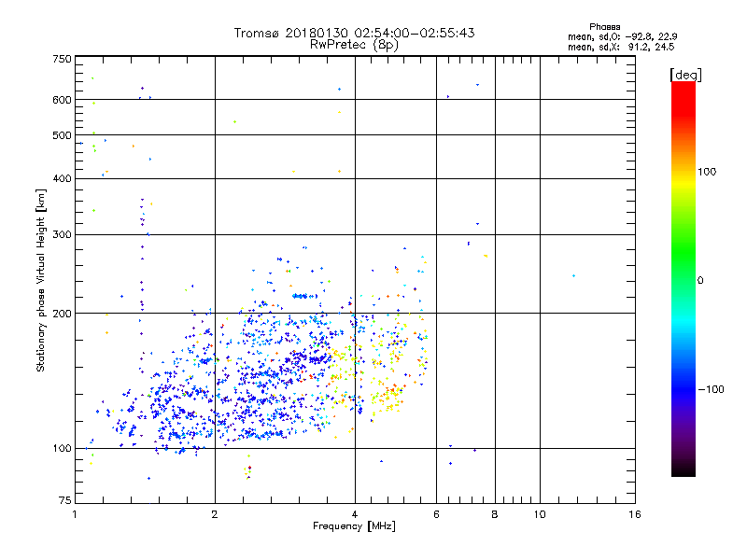
Task: Click the y-axis label 'Stationary phase Virtual Height [km]'
Action: click(41, 280)
